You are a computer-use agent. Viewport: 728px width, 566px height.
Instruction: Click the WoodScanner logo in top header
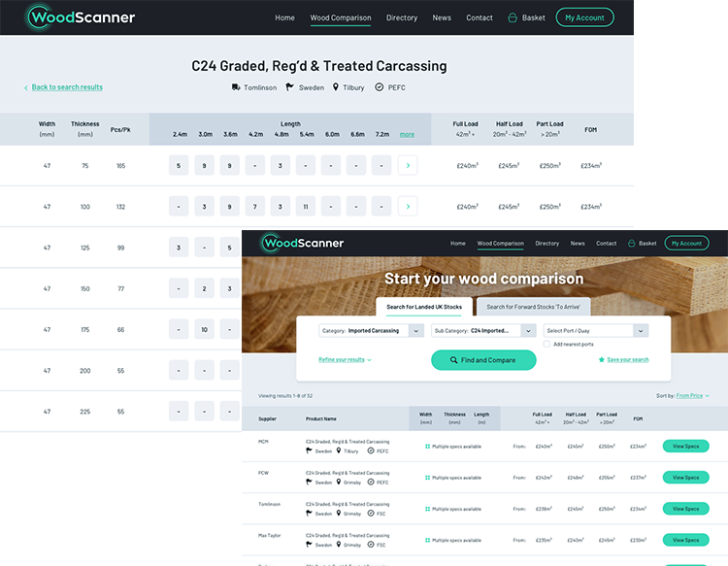81,17
